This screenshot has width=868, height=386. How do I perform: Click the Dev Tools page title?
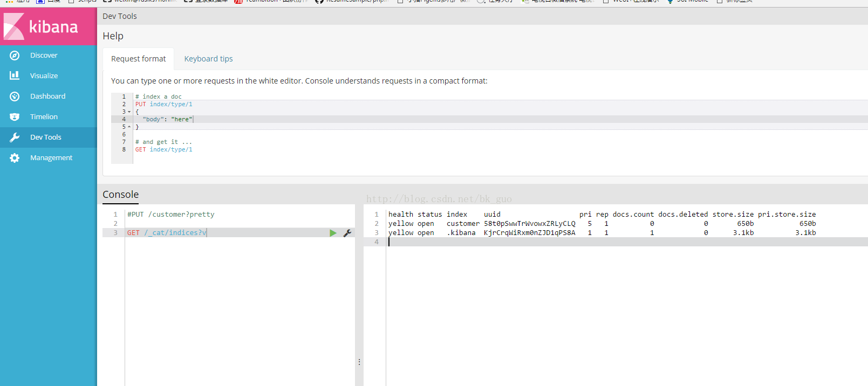tap(120, 16)
